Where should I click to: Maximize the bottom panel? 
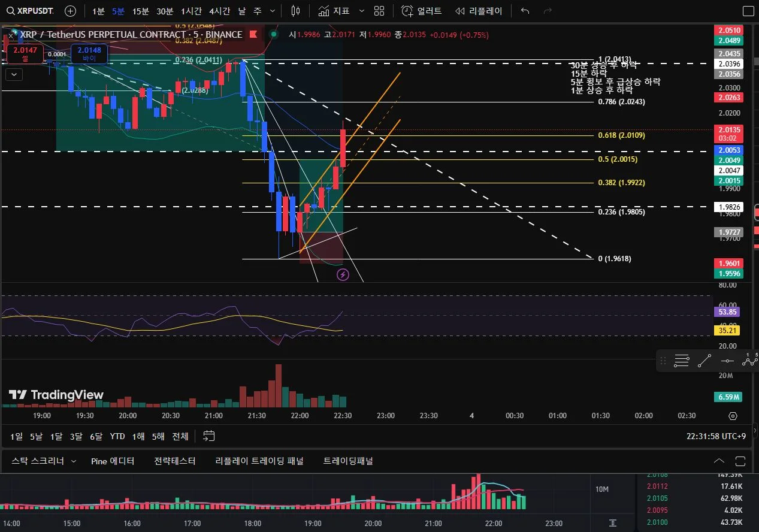point(740,461)
